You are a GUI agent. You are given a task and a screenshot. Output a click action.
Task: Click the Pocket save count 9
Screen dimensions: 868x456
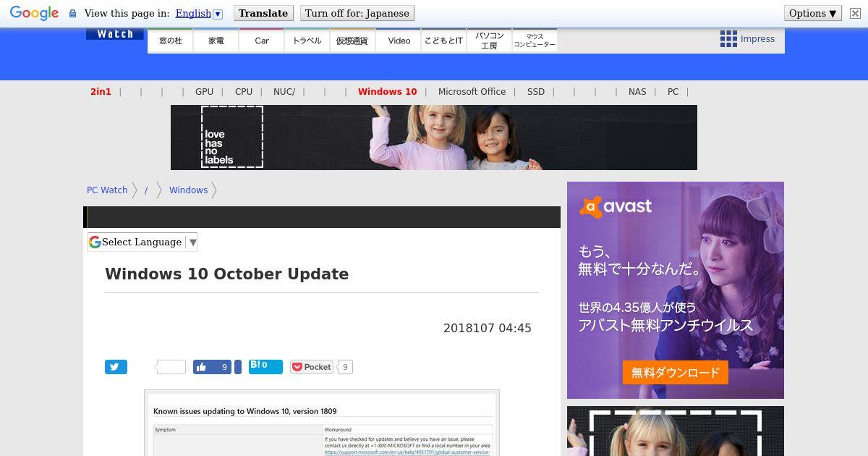[345, 367]
